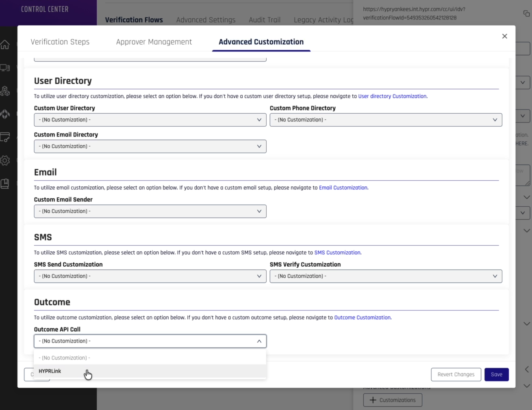Screen dimensions: 532x410
Task: Click the Revert Changes button
Action: pyautogui.click(x=456, y=374)
